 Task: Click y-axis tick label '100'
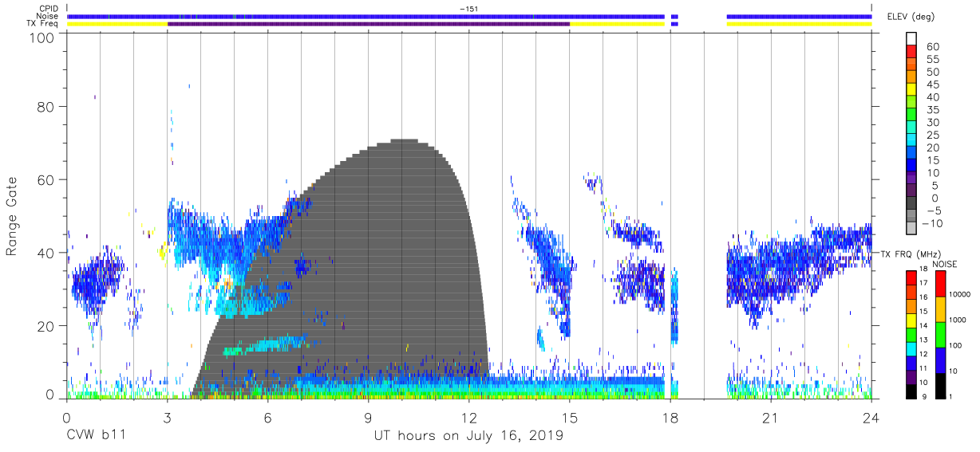coord(41,37)
